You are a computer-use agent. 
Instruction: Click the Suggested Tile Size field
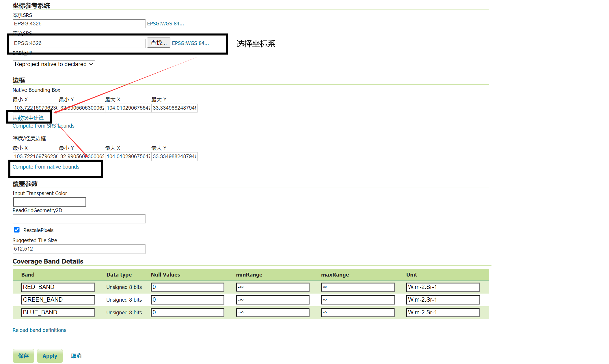click(79, 249)
